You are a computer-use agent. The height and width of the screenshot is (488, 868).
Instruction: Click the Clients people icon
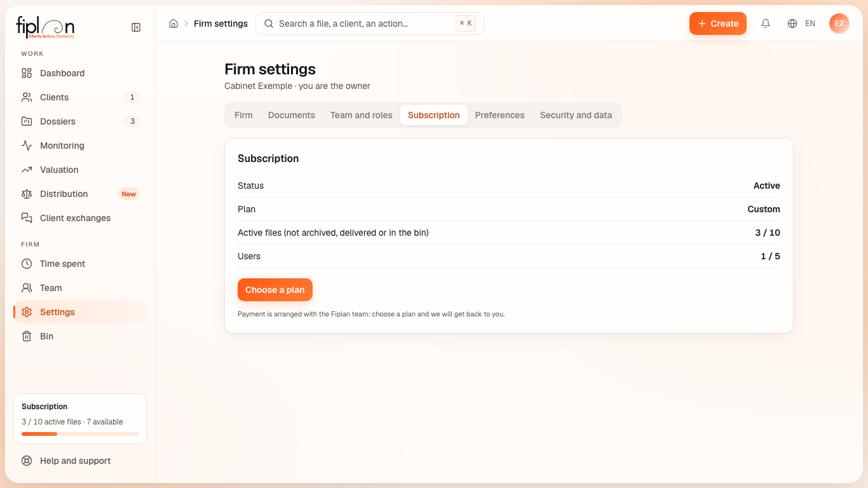tap(27, 97)
